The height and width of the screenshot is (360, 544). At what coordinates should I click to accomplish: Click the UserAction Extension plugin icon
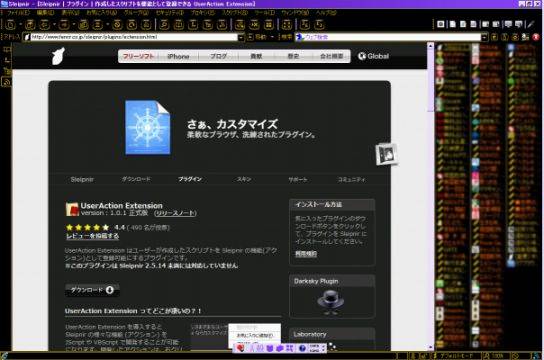[x=72, y=209]
